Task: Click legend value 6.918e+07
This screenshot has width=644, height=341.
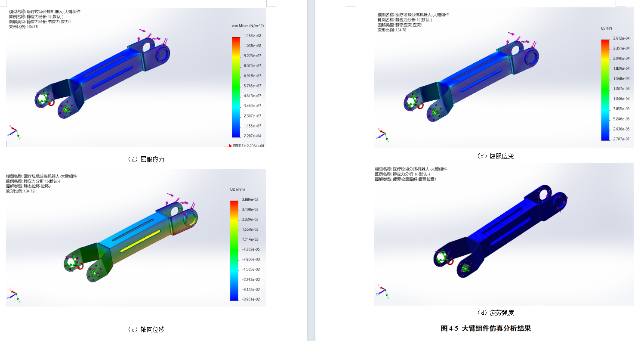Action: pyautogui.click(x=253, y=76)
